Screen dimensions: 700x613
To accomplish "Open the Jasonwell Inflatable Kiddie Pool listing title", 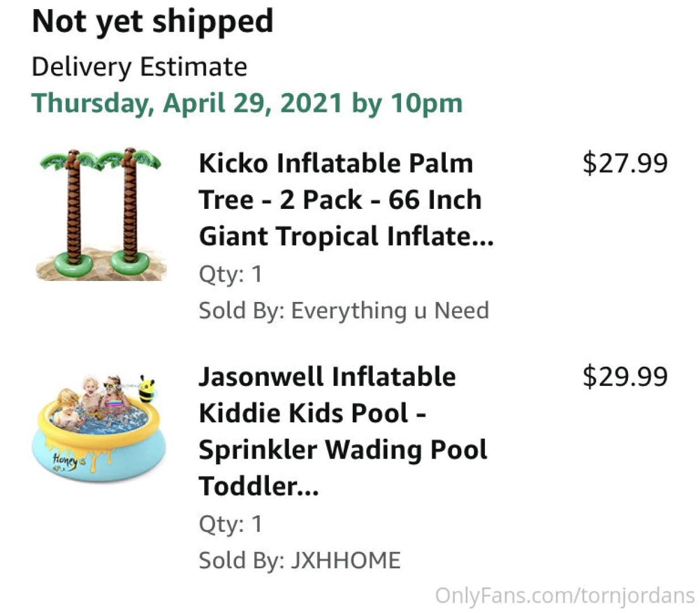I will [342, 431].
